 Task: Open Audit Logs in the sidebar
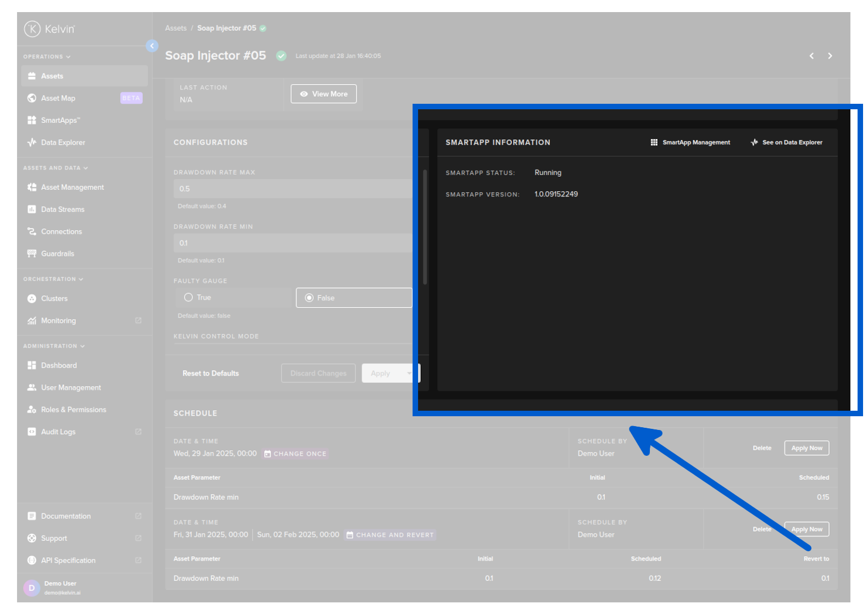58,432
